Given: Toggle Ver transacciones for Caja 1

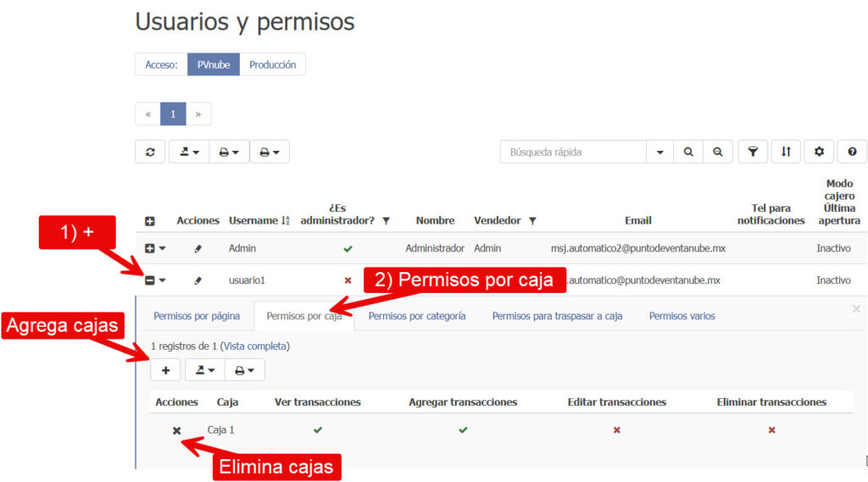Looking at the screenshot, I should click(x=317, y=430).
